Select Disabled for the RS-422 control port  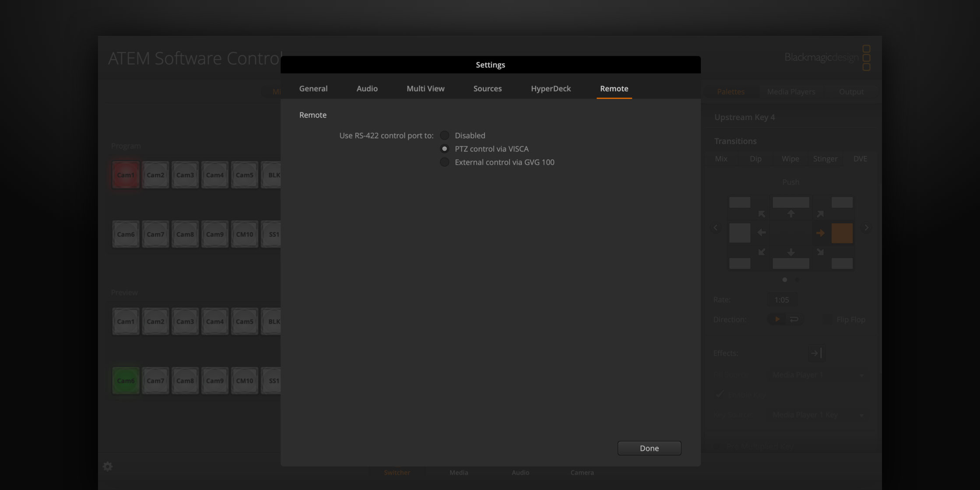pyautogui.click(x=444, y=135)
